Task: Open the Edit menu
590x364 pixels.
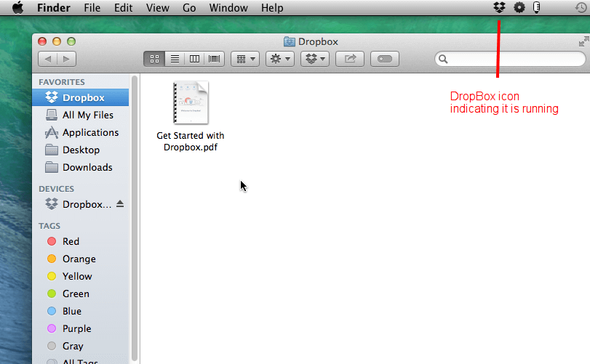Action: [x=124, y=8]
